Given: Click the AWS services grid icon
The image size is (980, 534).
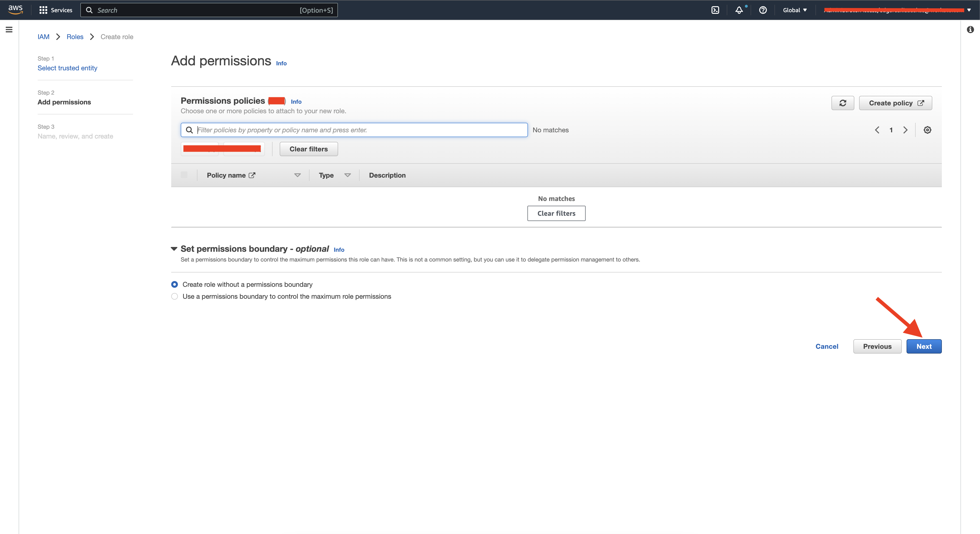Looking at the screenshot, I should [x=43, y=10].
